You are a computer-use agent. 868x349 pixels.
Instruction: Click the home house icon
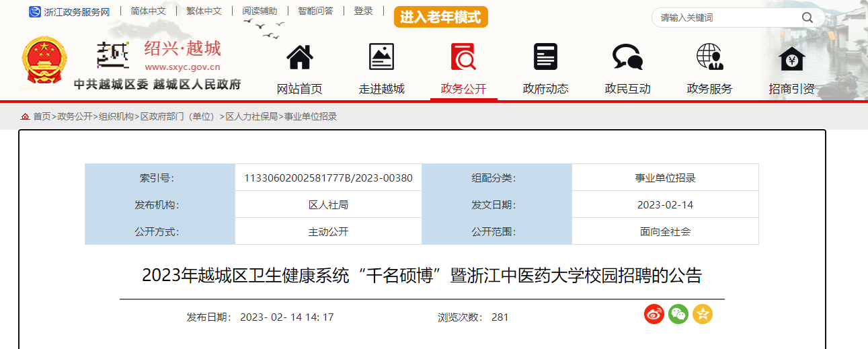[x=300, y=57]
